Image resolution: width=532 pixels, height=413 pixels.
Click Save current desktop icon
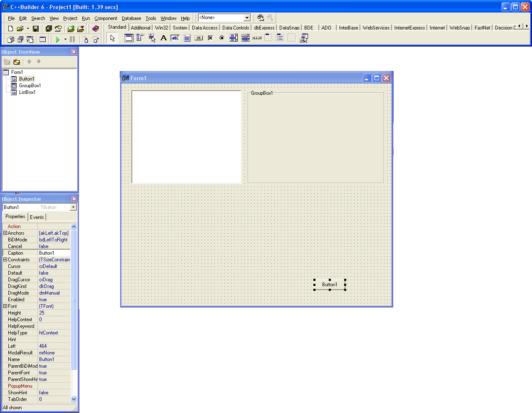click(x=261, y=17)
